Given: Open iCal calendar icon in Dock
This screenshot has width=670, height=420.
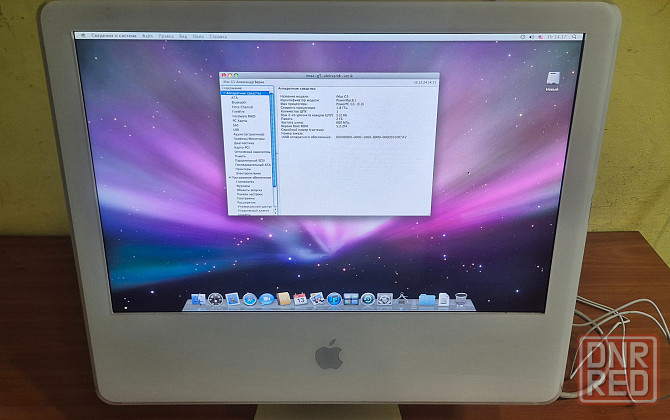Looking at the screenshot, I should (x=300, y=299).
